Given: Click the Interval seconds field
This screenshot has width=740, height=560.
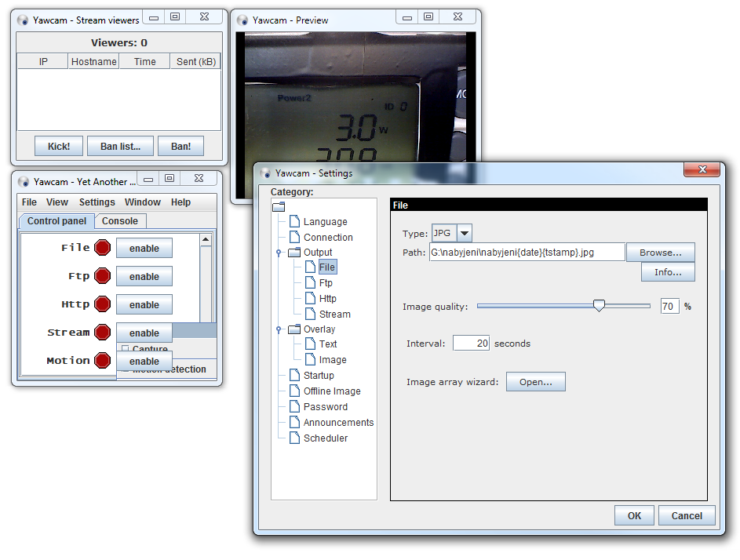Looking at the screenshot, I should (x=471, y=343).
